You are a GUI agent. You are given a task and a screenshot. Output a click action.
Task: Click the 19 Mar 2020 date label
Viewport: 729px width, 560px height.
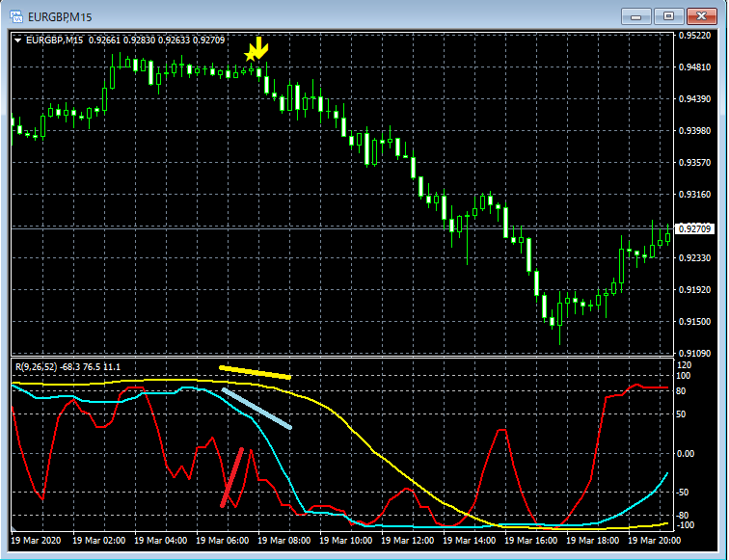pos(36,541)
